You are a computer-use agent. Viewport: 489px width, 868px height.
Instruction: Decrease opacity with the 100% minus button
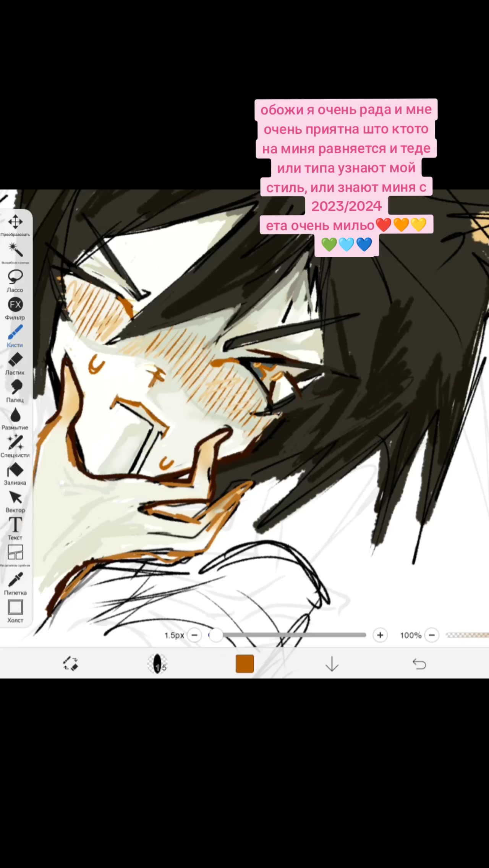point(432,635)
